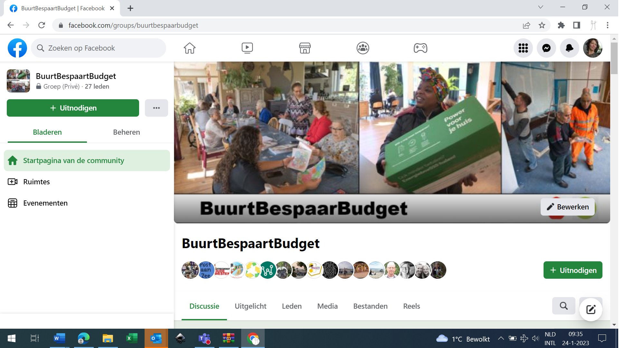Screen dimensions: 644x348
Task: Click the 27 leden member count
Action: [x=97, y=86]
